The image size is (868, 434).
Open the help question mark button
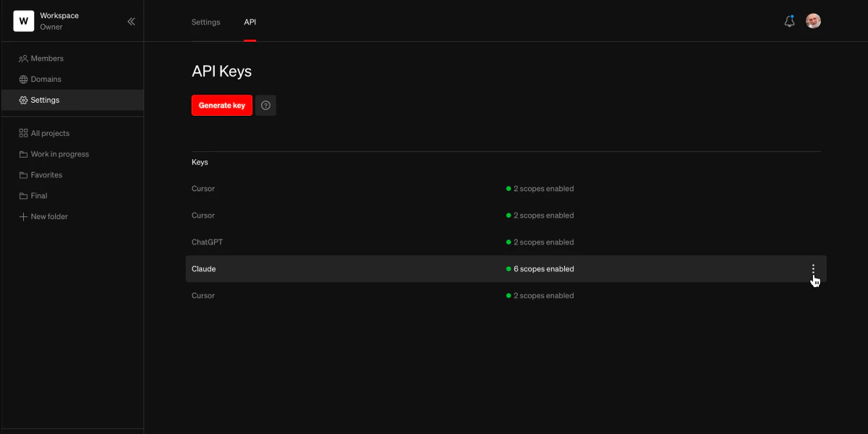click(x=265, y=106)
